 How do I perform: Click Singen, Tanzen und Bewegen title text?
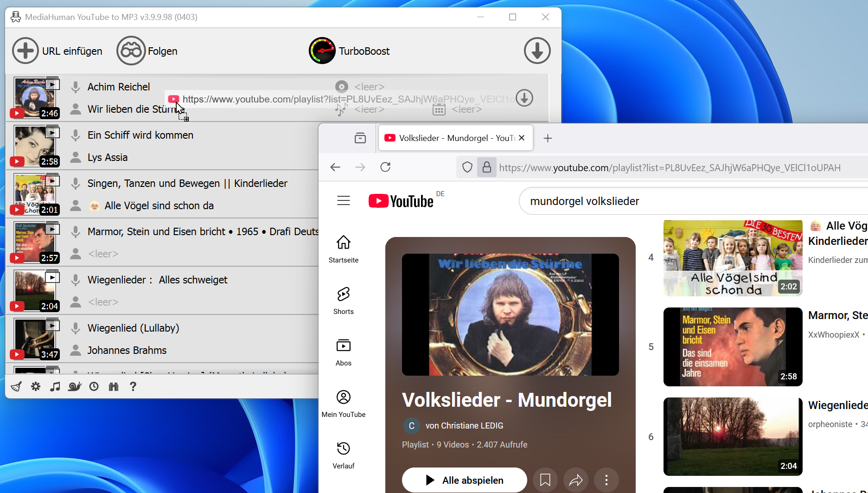click(187, 183)
